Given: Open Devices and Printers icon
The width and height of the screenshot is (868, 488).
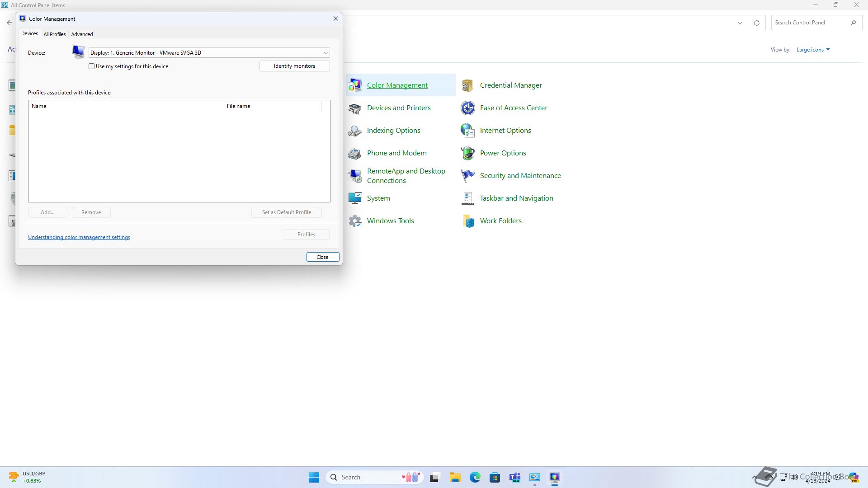Looking at the screenshot, I should click(x=354, y=108).
